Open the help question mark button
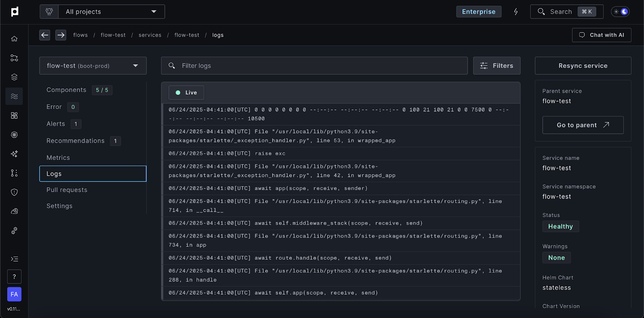 pos(14,277)
